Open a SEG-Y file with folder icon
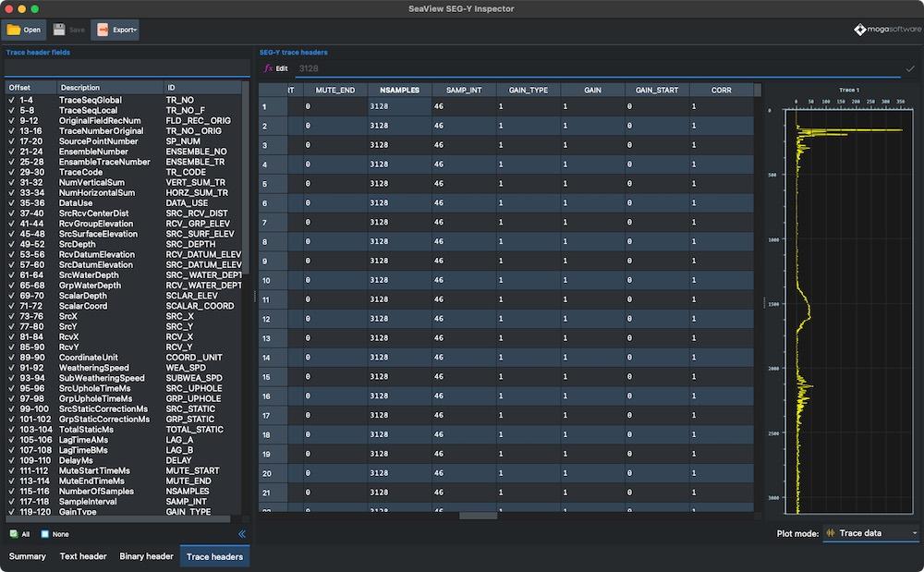The width and height of the screenshot is (924, 572). click(x=24, y=30)
